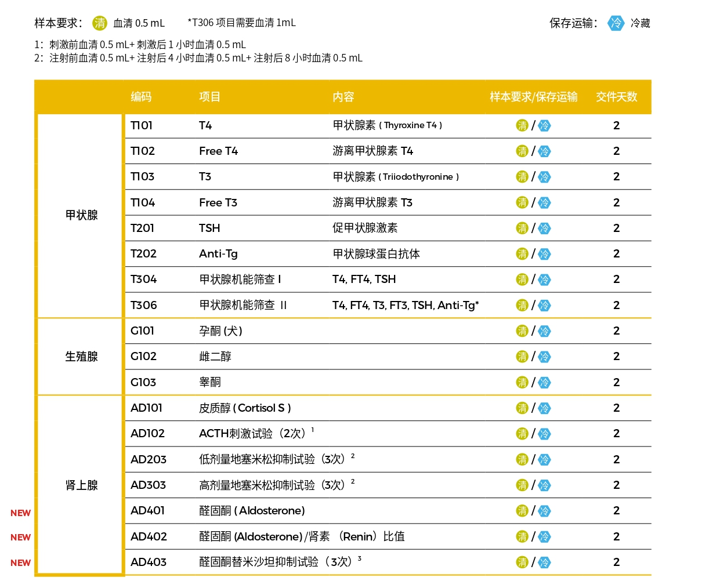
Task: Select the 样本要求/保存运输 column header
Action: 533,97
